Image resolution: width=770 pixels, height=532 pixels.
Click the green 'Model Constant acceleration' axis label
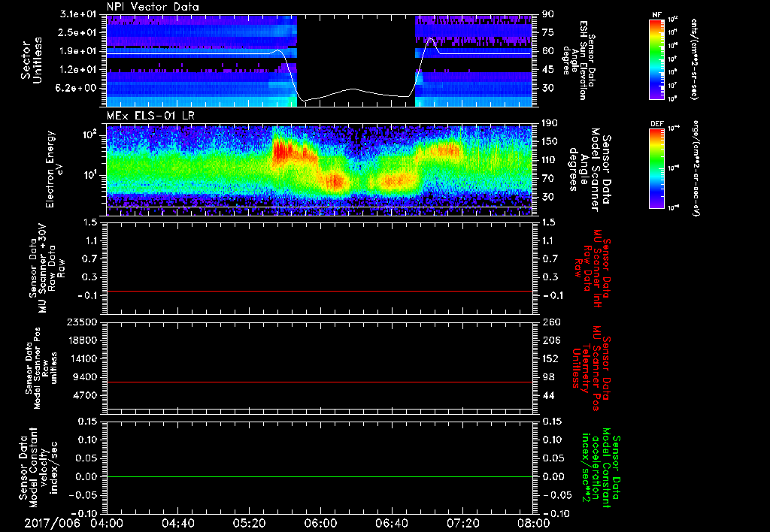(x=601, y=468)
